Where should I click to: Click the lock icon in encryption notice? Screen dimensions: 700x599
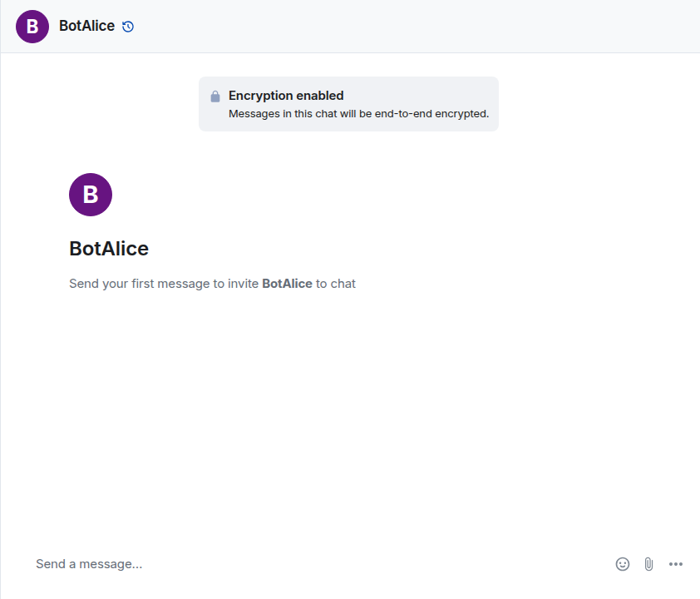(215, 97)
